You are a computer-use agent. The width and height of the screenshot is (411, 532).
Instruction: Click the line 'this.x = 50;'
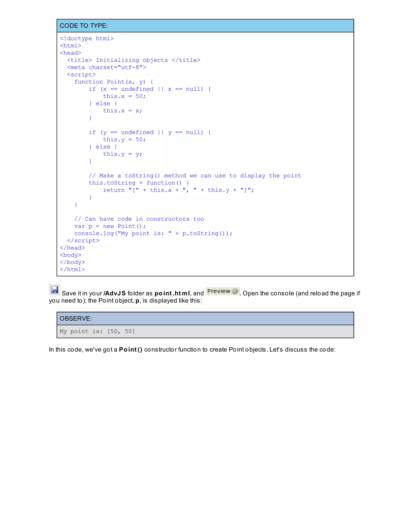[x=124, y=96]
